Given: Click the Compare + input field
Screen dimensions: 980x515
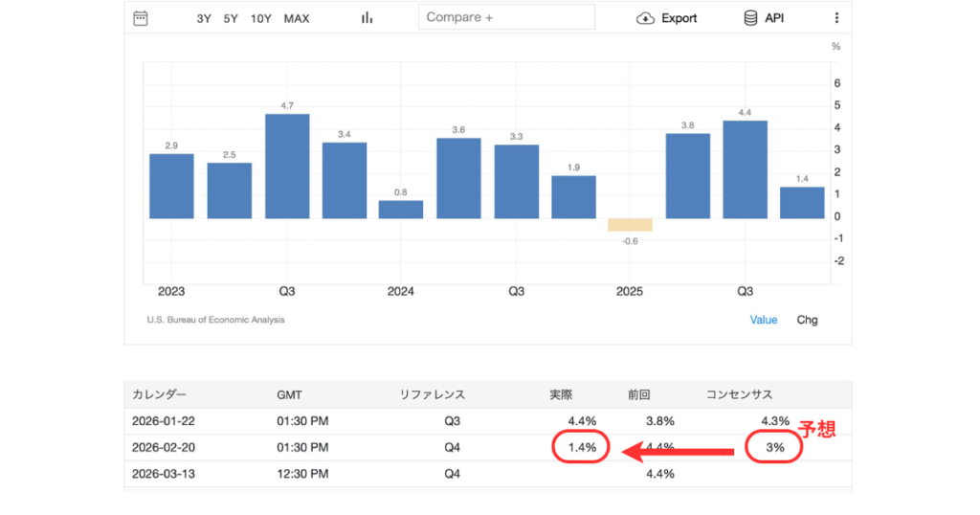Looking at the screenshot, I should 506,17.
